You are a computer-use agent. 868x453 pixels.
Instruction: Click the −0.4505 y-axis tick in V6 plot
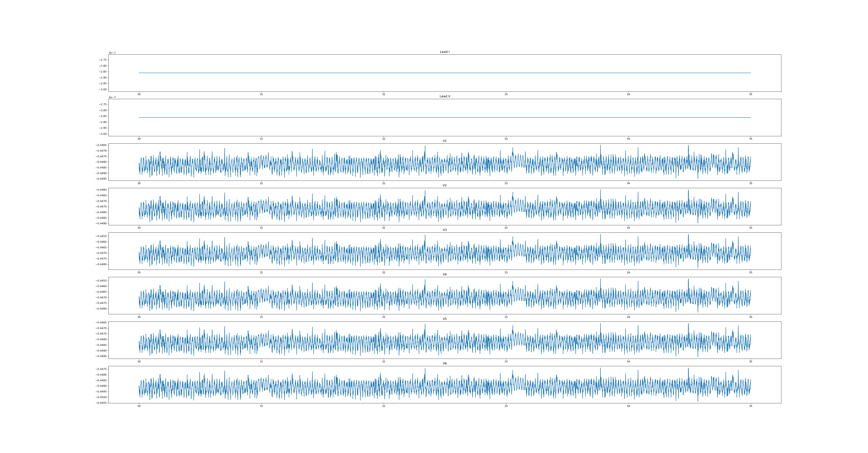tap(101, 403)
